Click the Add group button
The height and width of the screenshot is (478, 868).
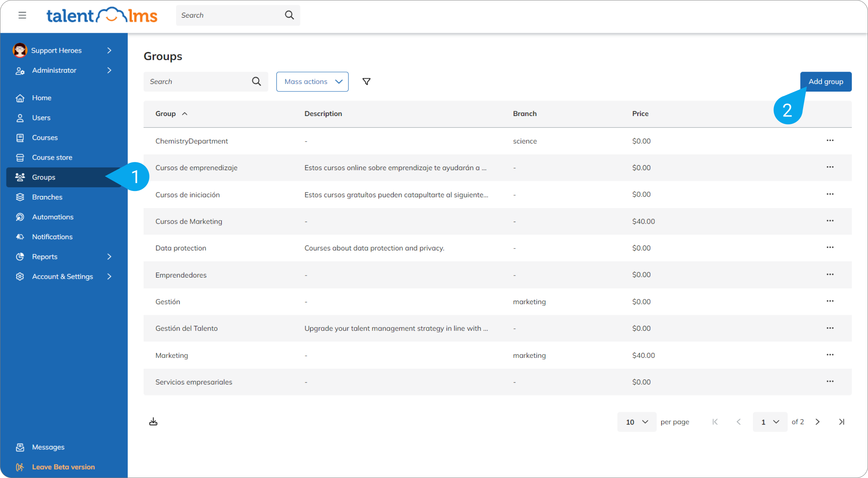point(825,81)
